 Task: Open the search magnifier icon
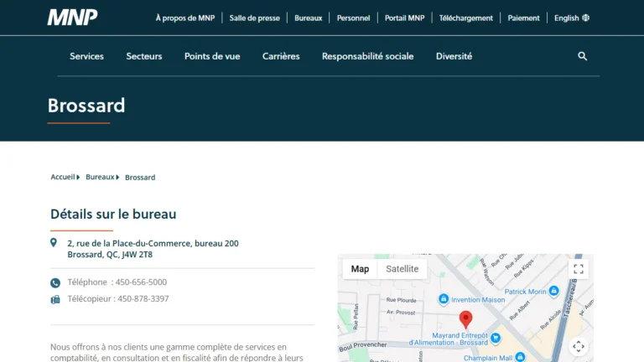[583, 56]
